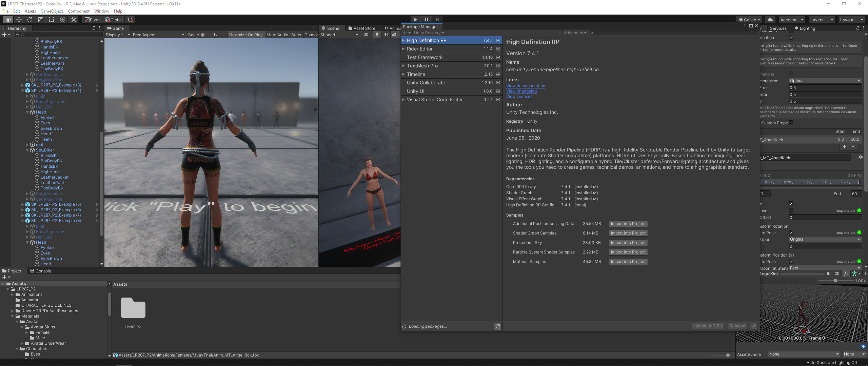868x366 pixels.
Task: Click the Pause button
Action: click(x=426, y=20)
